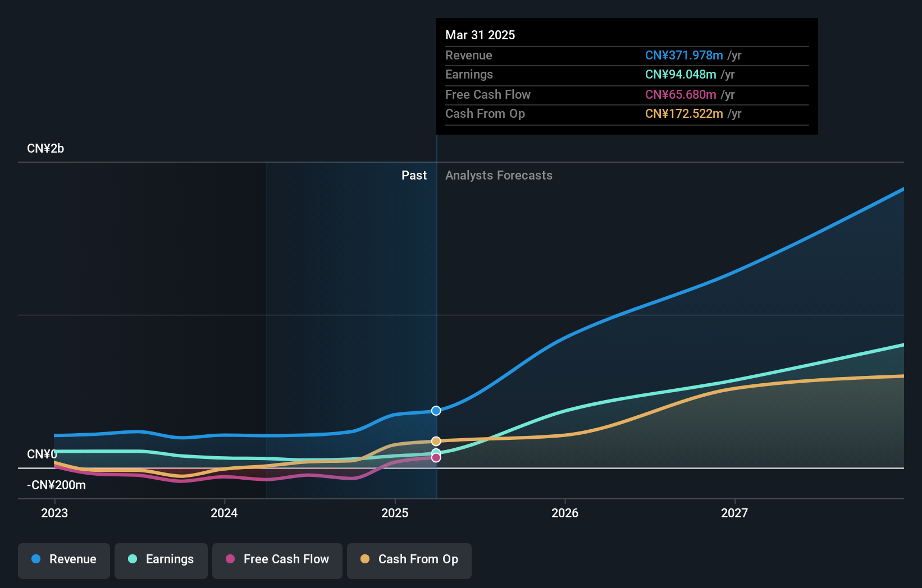Screen dimensions: 922x588
Task: Click the orange Cash From Op data marker
Action: tap(436, 442)
